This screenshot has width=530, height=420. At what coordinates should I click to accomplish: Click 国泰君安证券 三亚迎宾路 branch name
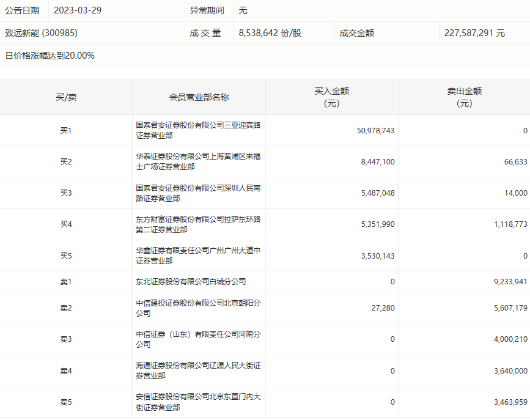(198, 131)
